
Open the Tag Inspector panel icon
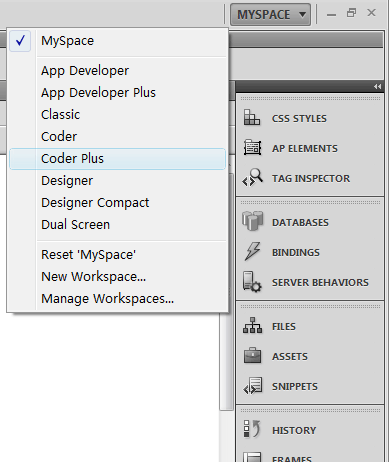pyautogui.click(x=252, y=178)
